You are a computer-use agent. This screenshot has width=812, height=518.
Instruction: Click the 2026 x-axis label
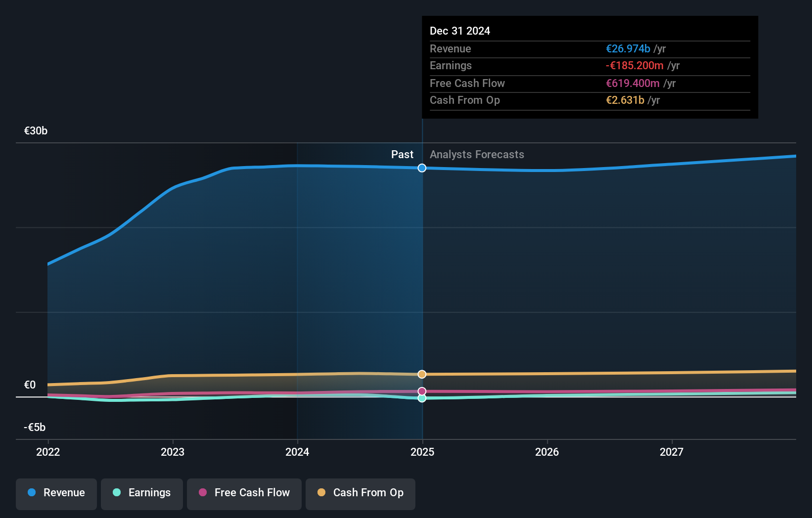pyautogui.click(x=547, y=452)
